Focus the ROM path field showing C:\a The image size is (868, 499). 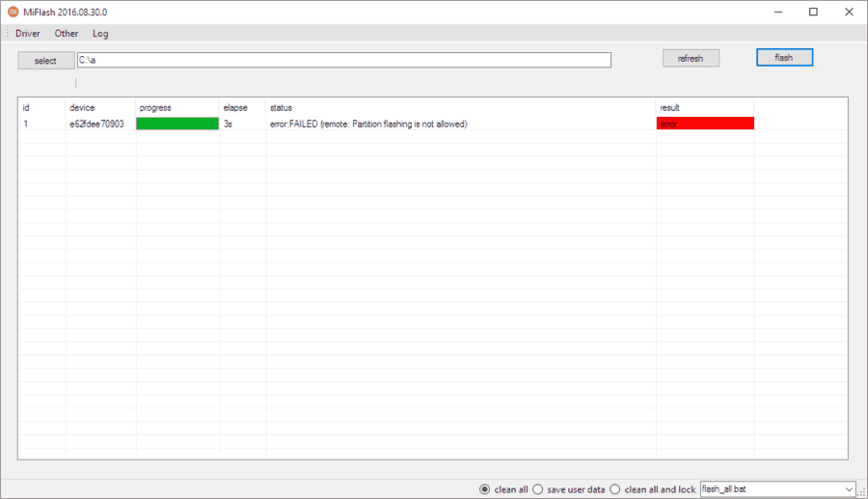click(343, 60)
